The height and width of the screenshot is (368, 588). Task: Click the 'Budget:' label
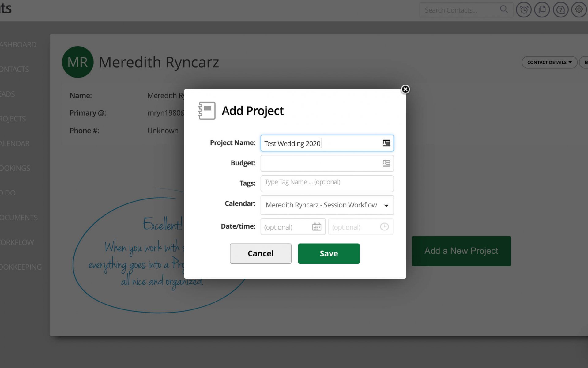click(243, 163)
